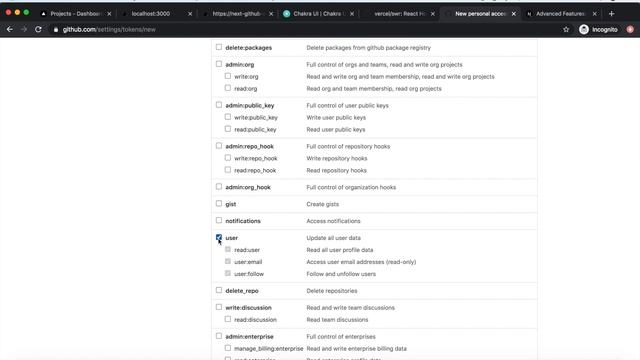Enable the delete:packages scope checkbox
This screenshot has width=640, height=360.
coord(219,47)
